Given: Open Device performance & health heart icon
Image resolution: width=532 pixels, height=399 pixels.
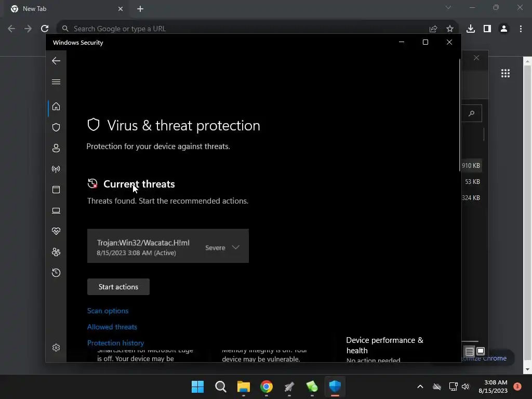Looking at the screenshot, I should coord(56,231).
